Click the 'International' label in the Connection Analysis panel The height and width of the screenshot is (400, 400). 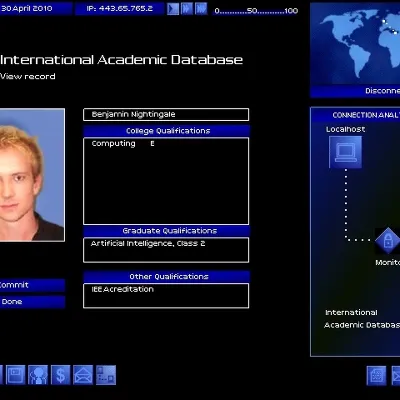tap(351, 313)
